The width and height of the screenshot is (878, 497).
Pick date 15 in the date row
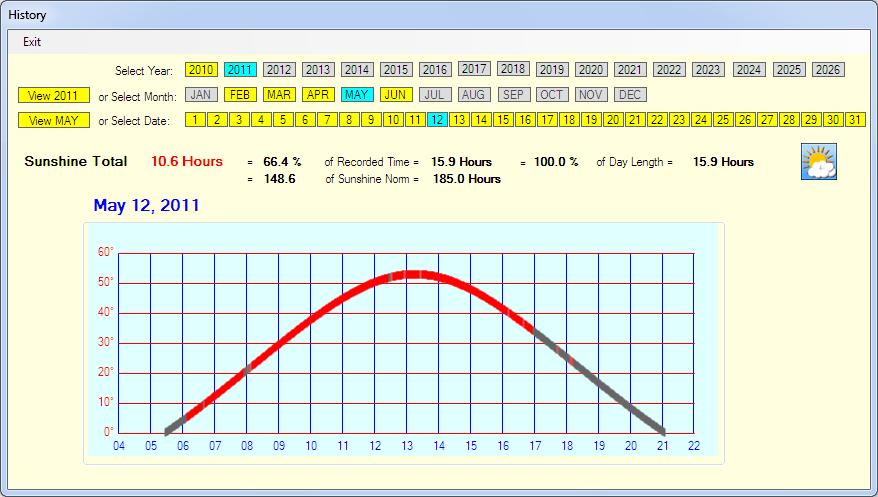coord(503,120)
